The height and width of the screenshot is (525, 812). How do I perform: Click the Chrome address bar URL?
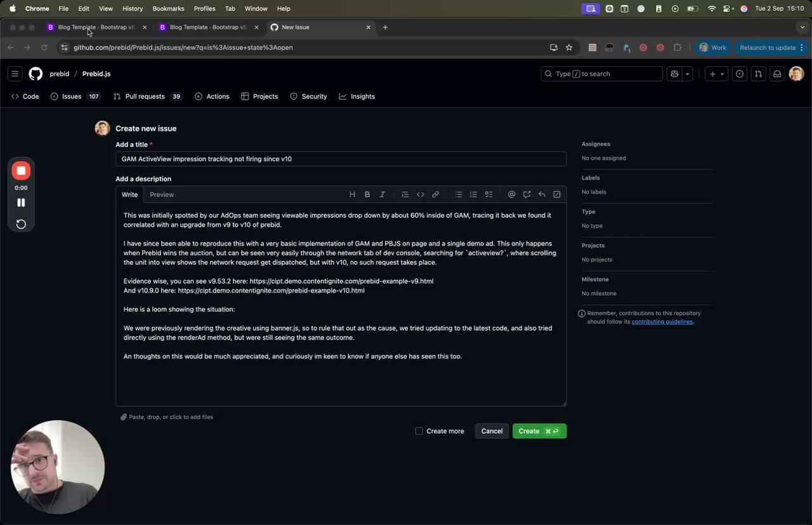(x=183, y=48)
